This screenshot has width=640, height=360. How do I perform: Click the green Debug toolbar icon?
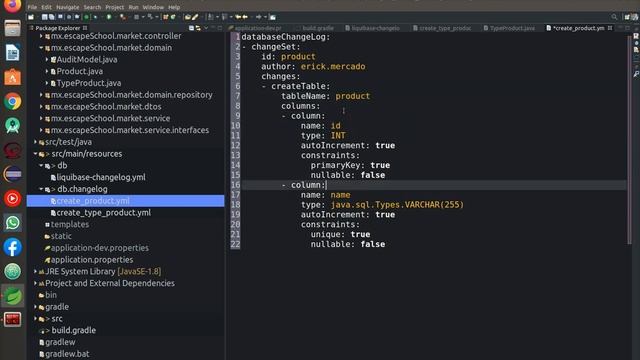click(87, 17)
